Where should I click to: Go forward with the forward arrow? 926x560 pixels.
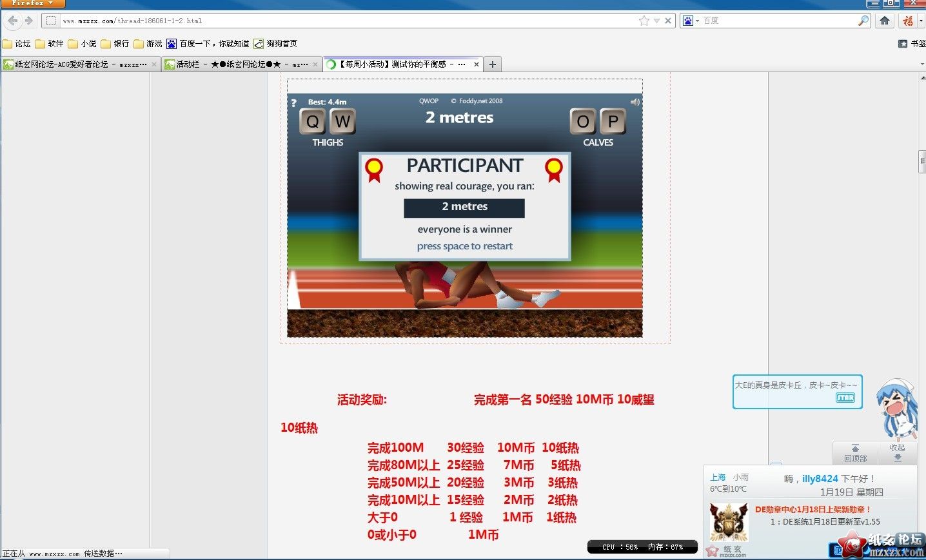[28, 21]
